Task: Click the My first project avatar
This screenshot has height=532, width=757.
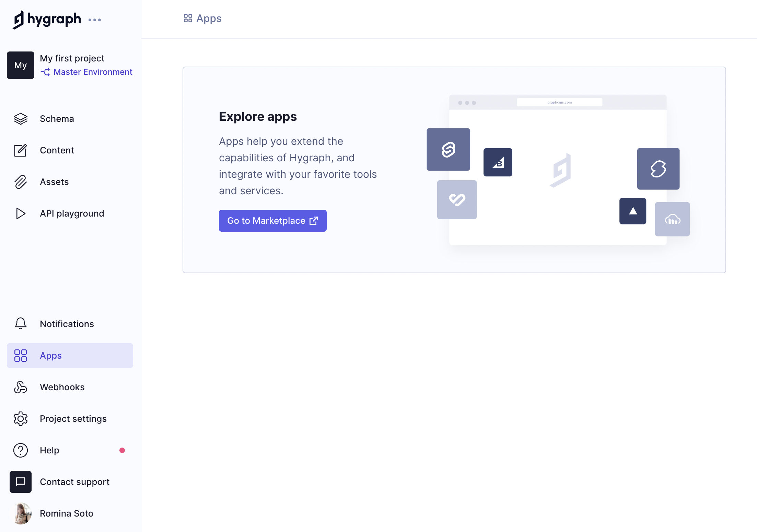Action: point(21,65)
